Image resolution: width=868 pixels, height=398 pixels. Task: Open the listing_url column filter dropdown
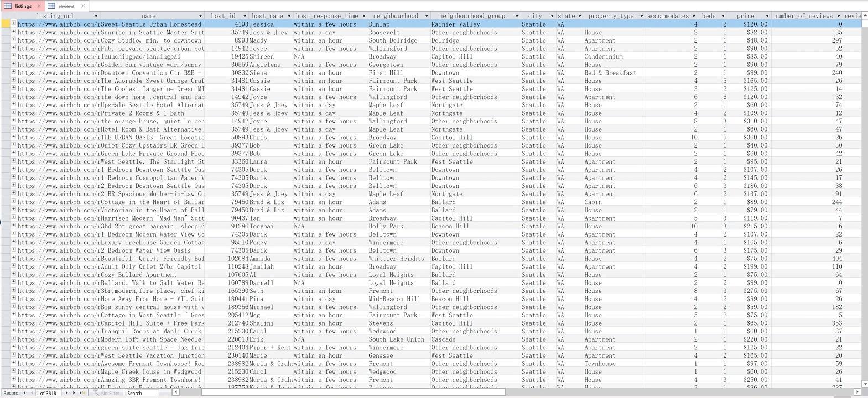coord(96,16)
